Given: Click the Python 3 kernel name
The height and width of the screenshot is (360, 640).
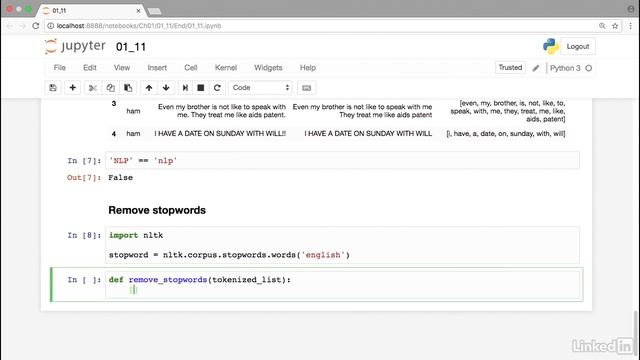Looking at the screenshot, I should tap(565, 68).
